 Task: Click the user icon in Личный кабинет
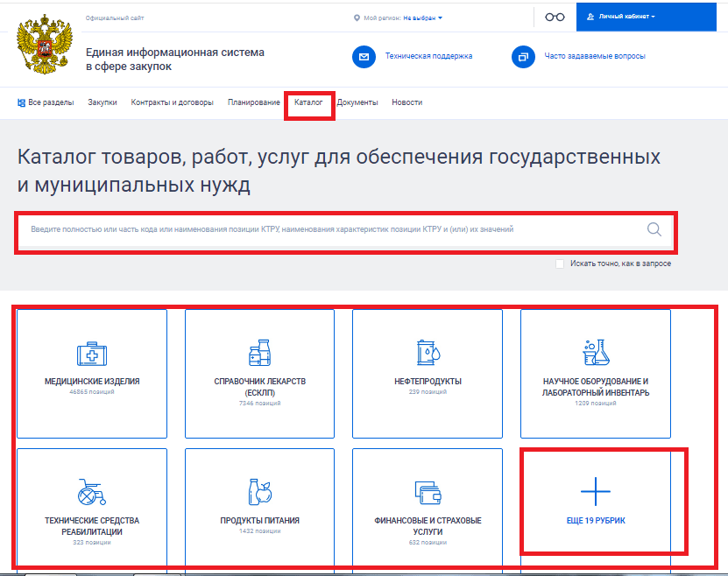tap(590, 17)
